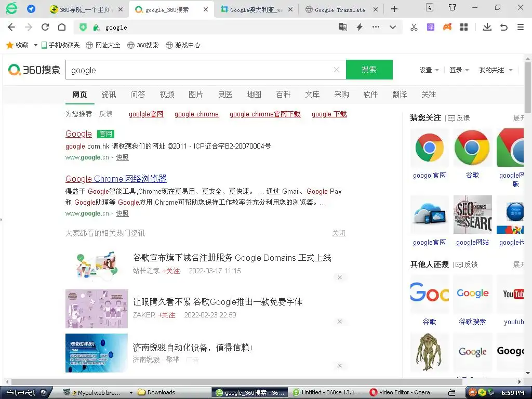Select the 资讯 search category
Image resolution: width=532 pixels, height=399 pixels.
coord(109,95)
